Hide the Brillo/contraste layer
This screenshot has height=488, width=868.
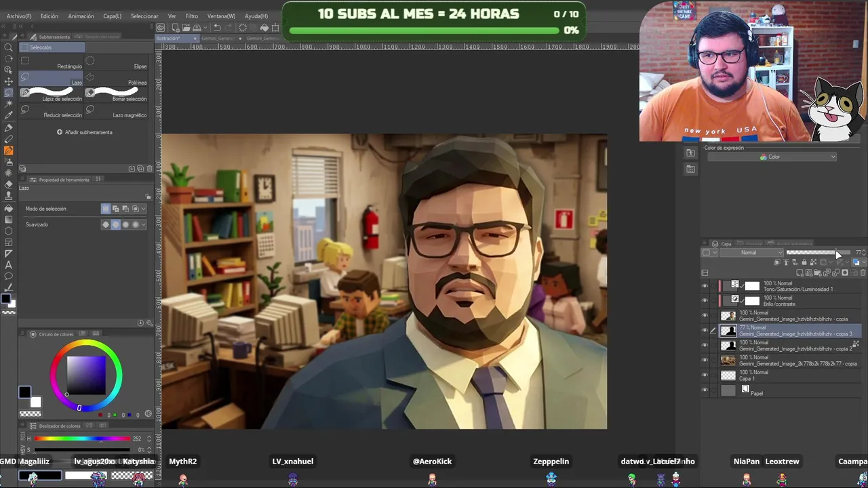[705, 301]
